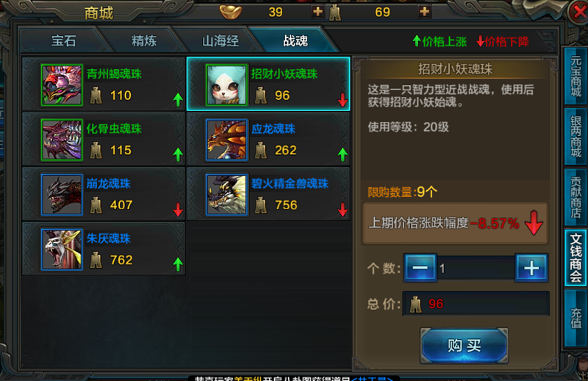Click the 购买 purchase button
The width and height of the screenshot is (588, 381).
pyautogui.click(x=465, y=346)
